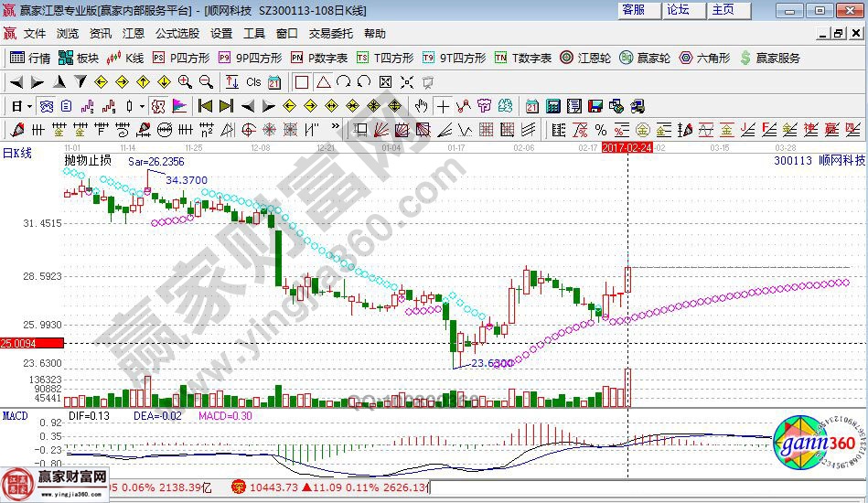
Task: Toggle the crosshair cursor tool
Action: 442,105
